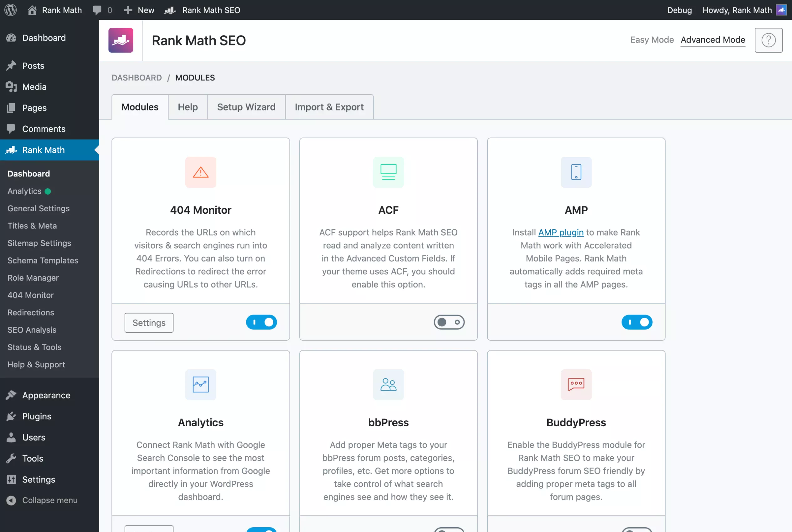Switch to the Setup Wizard tab
The height and width of the screenshot is (532, 792).
pyautogui.click(x=246, y=107)
